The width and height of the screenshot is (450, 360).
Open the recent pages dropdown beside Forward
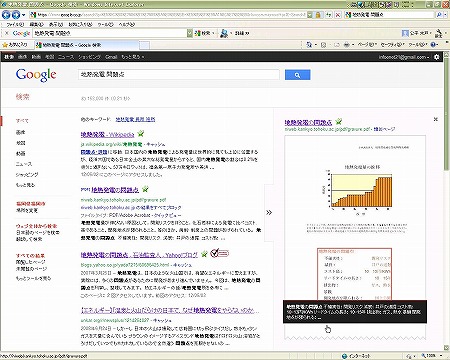point(23,15)
